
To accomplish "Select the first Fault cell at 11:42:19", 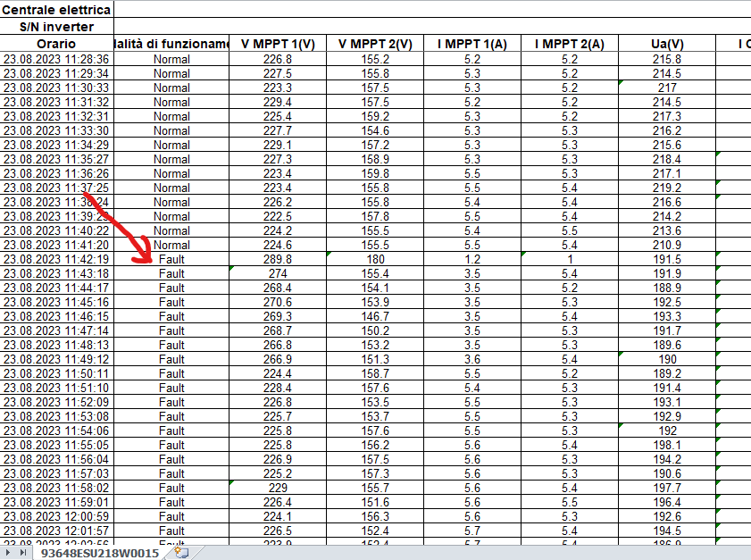I will [171, 259].
